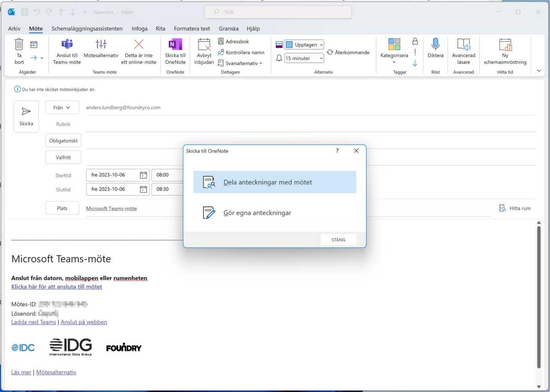This screenshot has width=550, height=392.
Task: Open the Infoga tab
Action: coord(140,28)
